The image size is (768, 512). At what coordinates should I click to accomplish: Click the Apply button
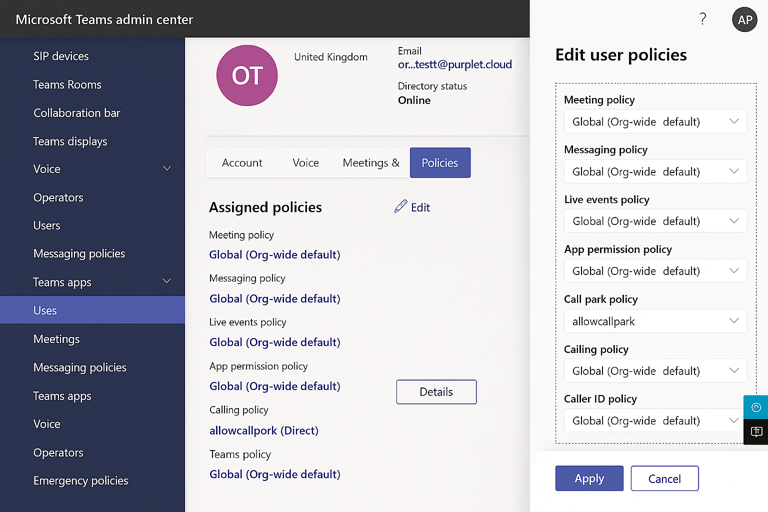589,478
